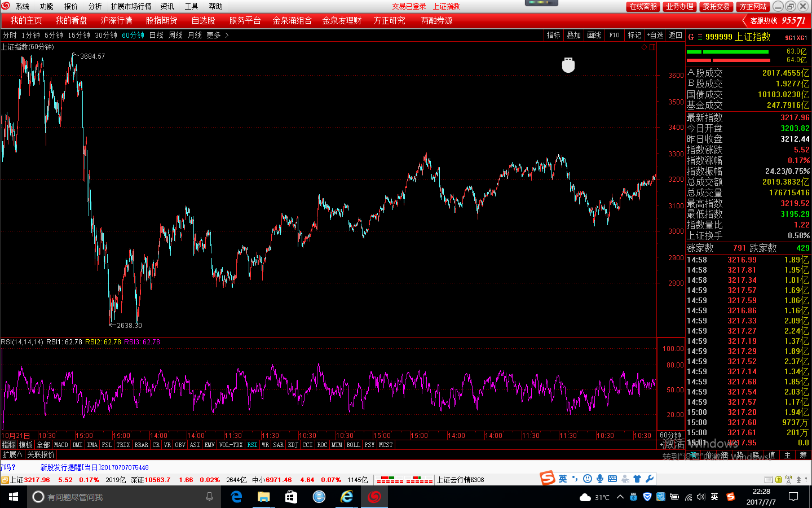Switch to 我的主页 tab
The image size is (812, 508).
point(27,20)
